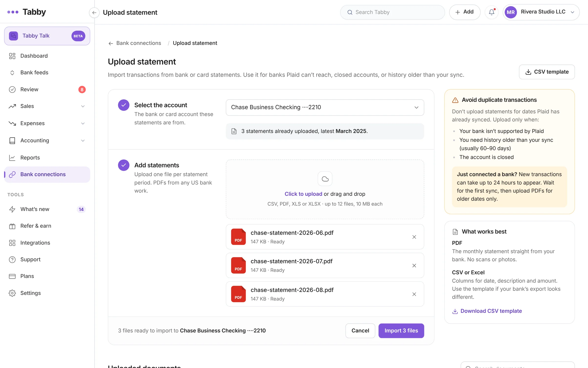Open the notifications bell
This screenshot has width=588, height=368.
pos(491,12)
